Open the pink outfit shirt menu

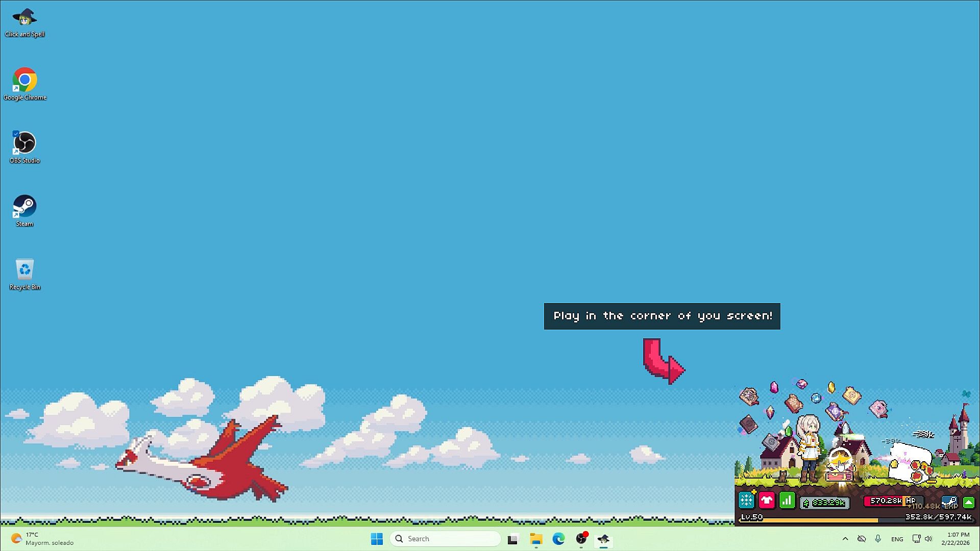[x=767, y=500]
